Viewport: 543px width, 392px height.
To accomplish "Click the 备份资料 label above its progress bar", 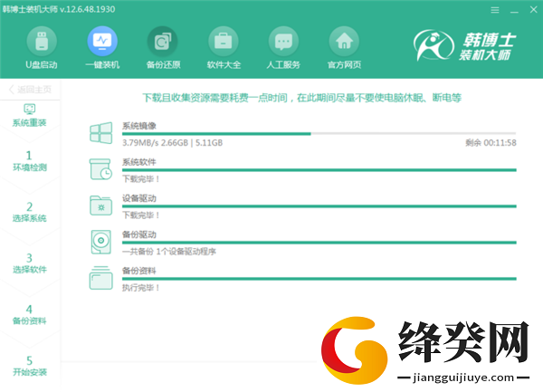I will click(x=139, y=271).
